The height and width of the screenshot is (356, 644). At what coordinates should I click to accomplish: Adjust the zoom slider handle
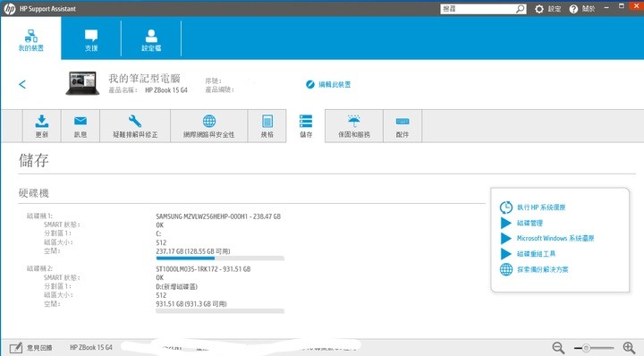(586, 348)
